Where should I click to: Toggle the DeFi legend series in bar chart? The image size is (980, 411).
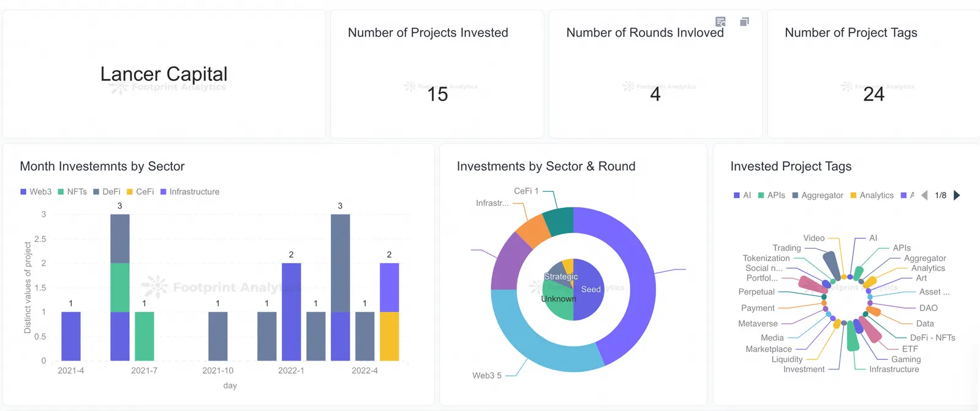(x=107, y=192)
